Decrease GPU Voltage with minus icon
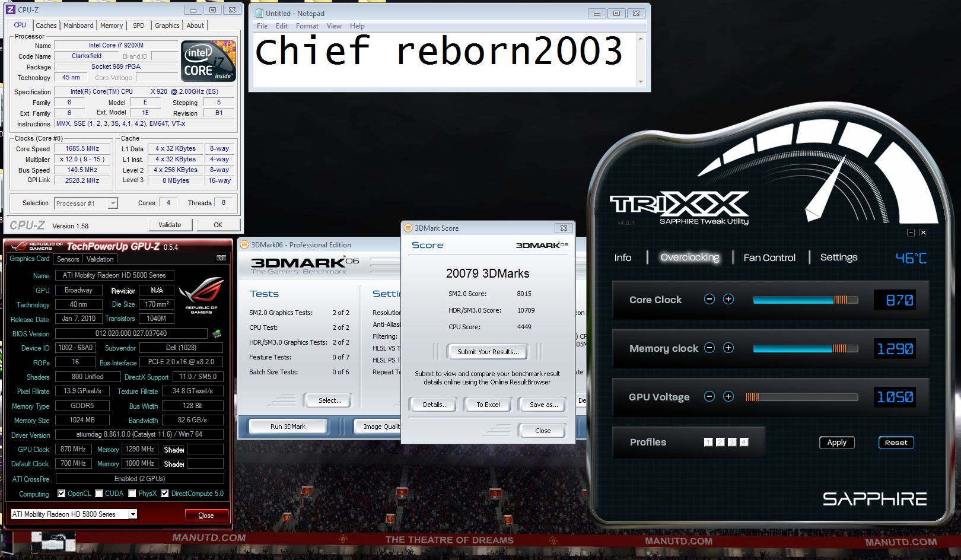 (x=709, y=396)
